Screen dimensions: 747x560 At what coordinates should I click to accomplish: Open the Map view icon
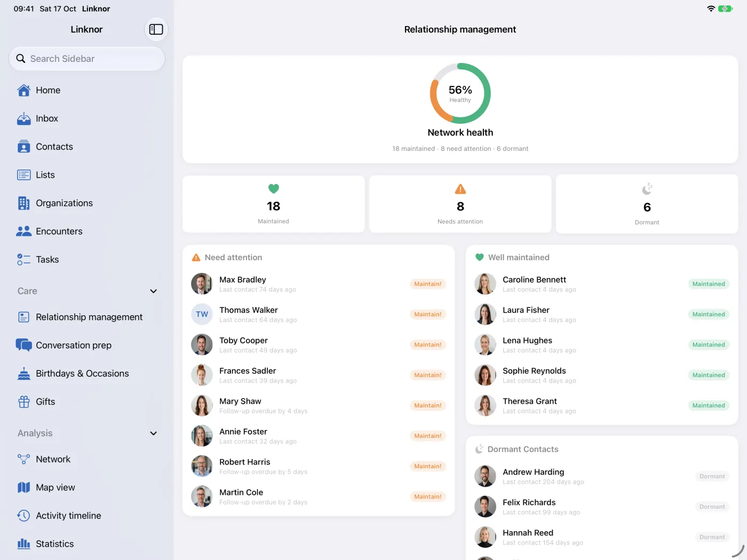pos(24,487)
